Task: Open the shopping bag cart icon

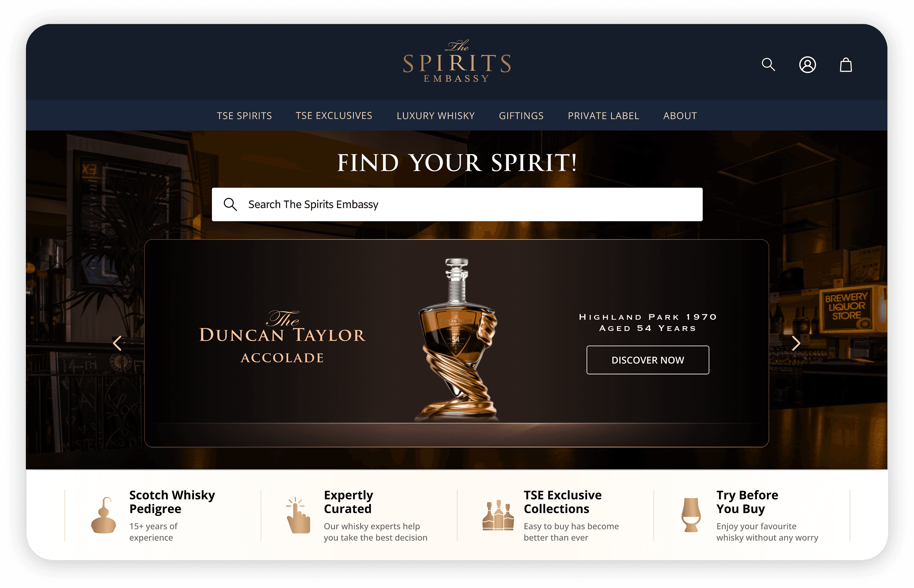Action: coord(846,65)
